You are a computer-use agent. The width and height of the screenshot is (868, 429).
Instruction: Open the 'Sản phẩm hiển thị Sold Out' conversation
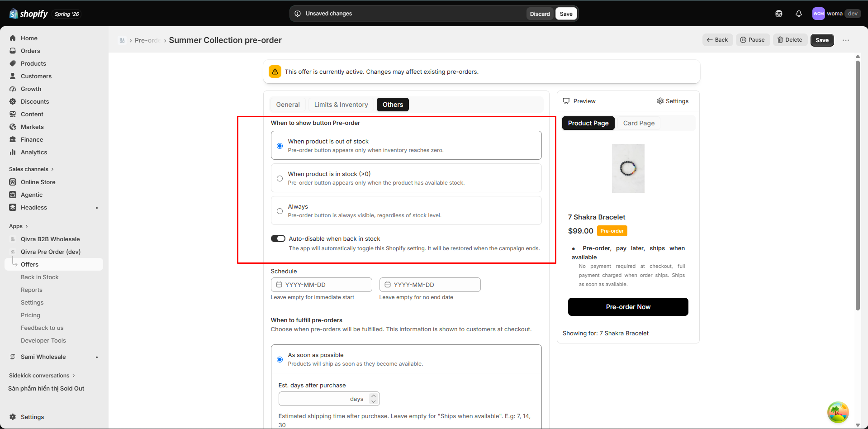(46, 388)
